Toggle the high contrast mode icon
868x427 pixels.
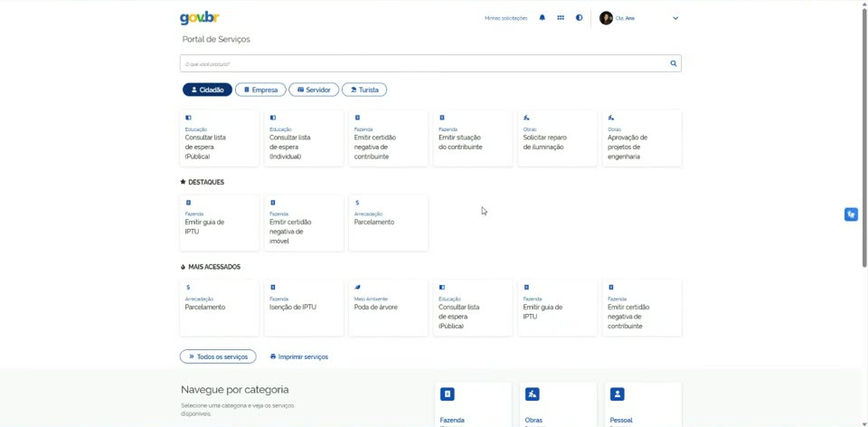[579, 18]
